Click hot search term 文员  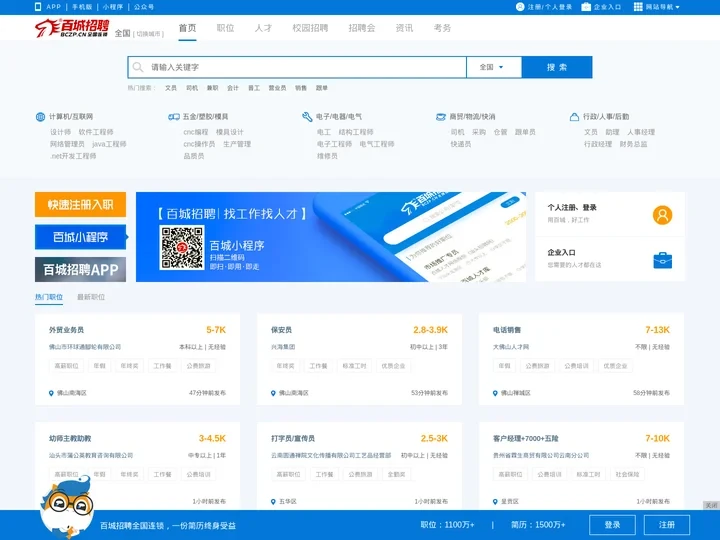[x=171, y=88]
